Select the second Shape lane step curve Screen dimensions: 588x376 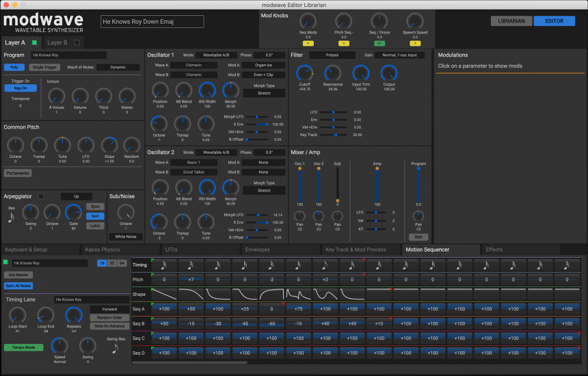tap(191, 294)
